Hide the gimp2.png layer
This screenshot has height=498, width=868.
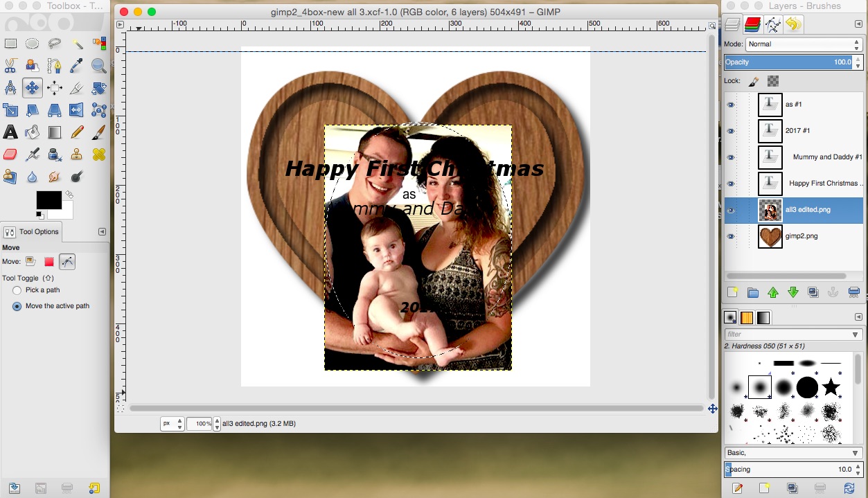pos(730,237)
